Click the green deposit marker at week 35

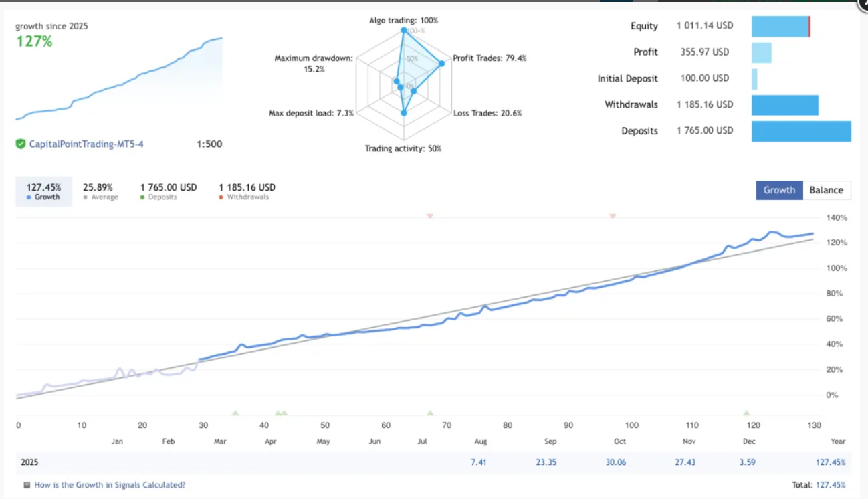[235, 413]
